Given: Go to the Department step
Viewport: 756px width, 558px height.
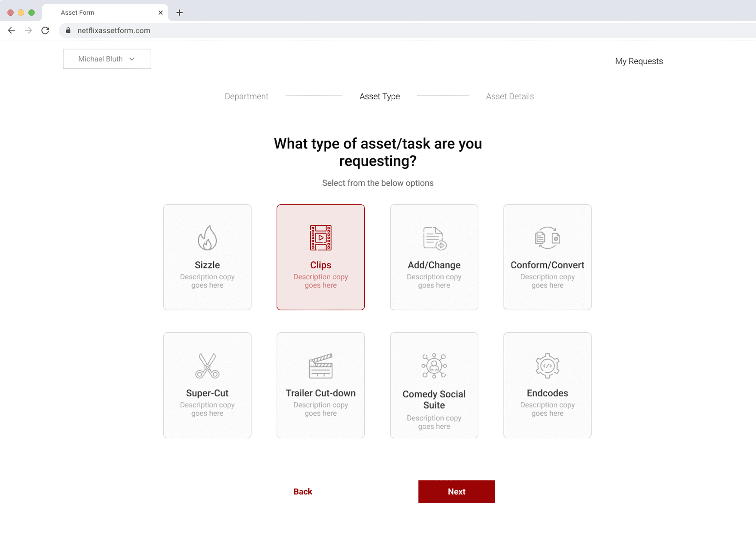Looking at the screenshot, I should click(x=246, y=97).
